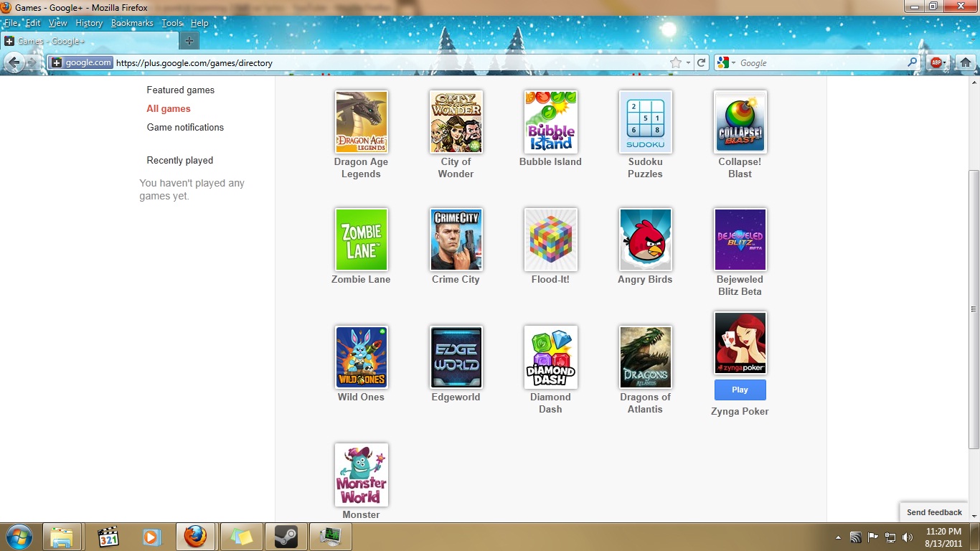Open Windows Explorer from the taskbar
The image size is (980, 551).
[x=62, y=537]
